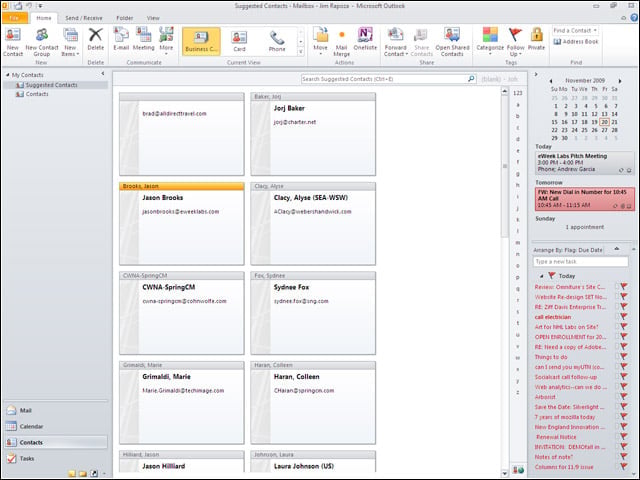Click the Find a Contact box
This screenshot has height=480, width=640.
click(576, 31)
